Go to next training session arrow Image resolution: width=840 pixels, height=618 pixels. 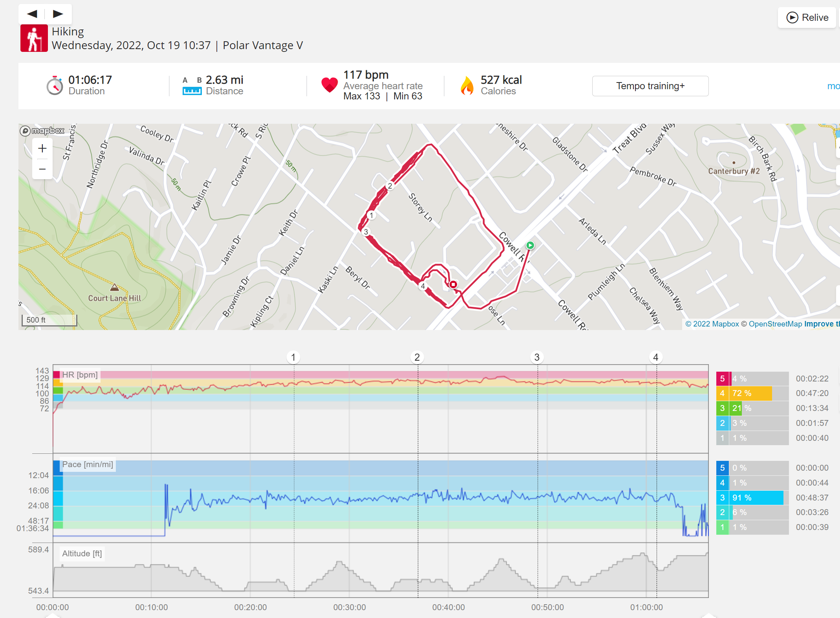coord(58,14)
